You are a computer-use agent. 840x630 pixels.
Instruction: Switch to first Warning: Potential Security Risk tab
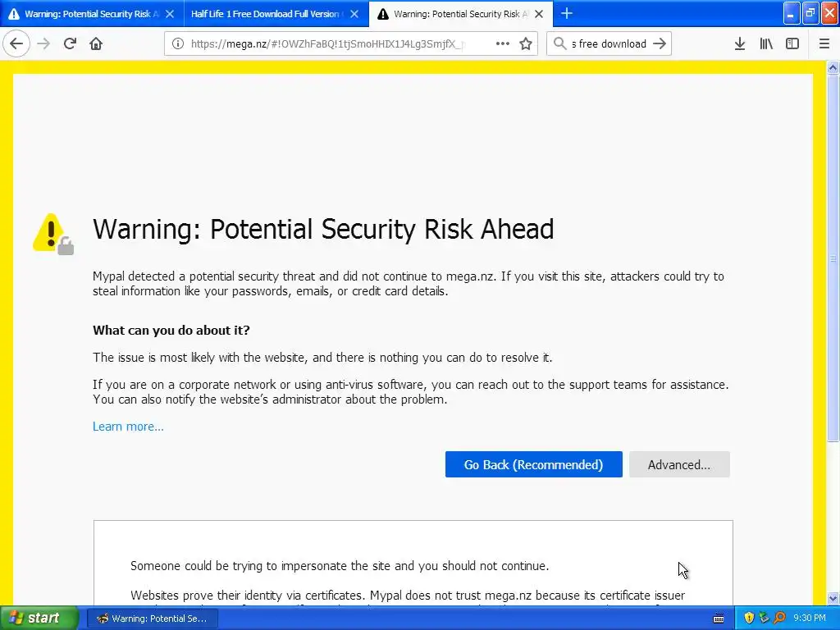tap(92, 14)
